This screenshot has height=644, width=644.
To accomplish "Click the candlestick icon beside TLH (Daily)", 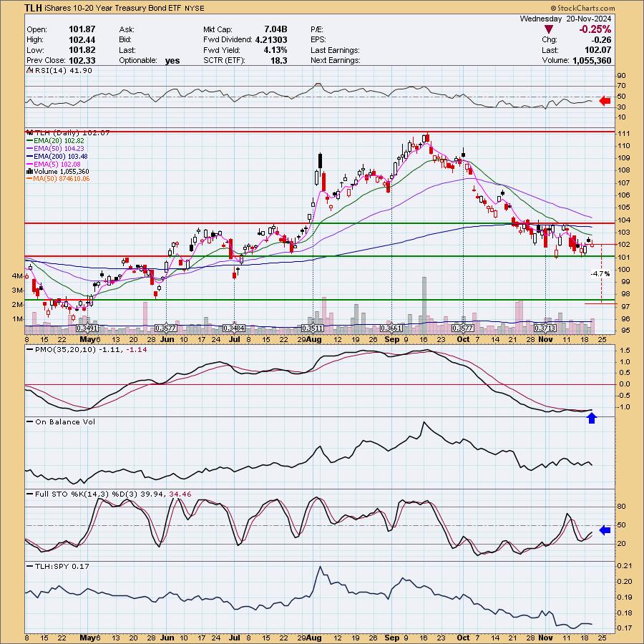I will [x=29, y=132].
